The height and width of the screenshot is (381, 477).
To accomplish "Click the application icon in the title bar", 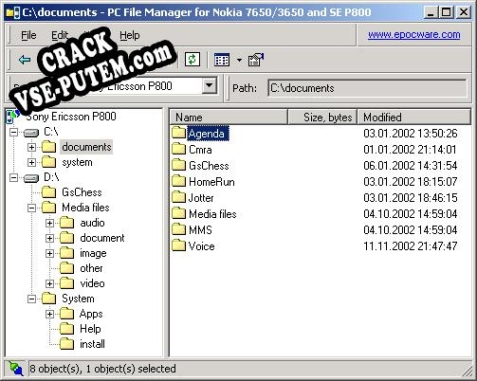I will (x=13, y=13).
